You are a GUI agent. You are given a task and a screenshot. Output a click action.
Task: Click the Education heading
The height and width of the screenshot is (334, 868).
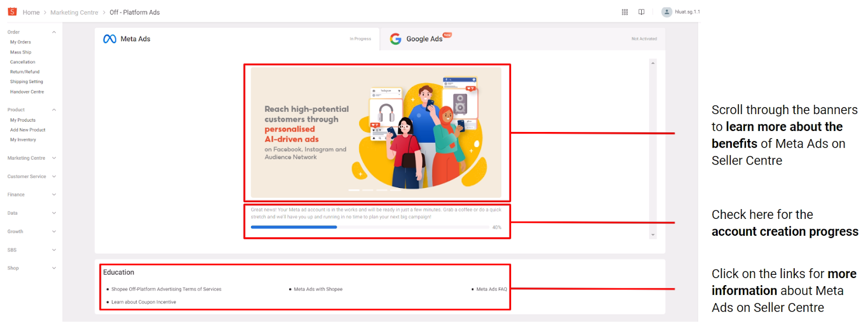[x=119, y=273]
